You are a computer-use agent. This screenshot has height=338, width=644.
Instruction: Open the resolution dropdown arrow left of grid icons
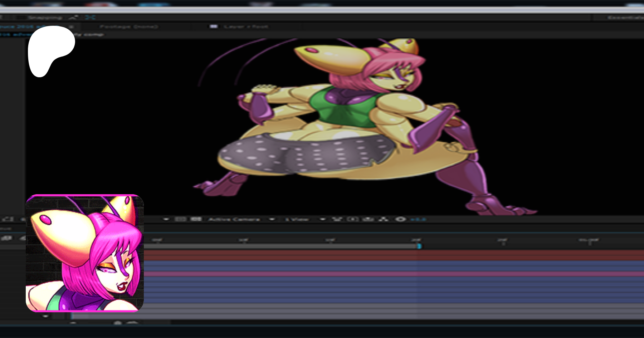tap(166, 219)
